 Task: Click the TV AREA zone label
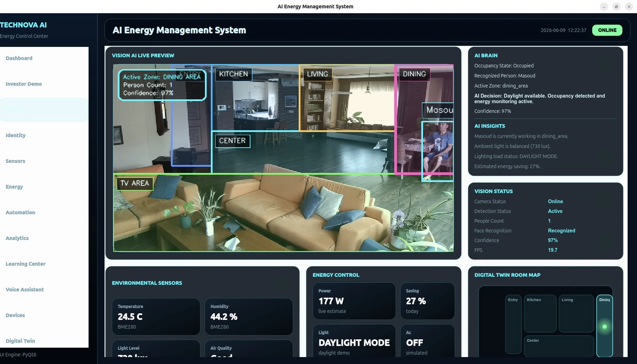135,183
